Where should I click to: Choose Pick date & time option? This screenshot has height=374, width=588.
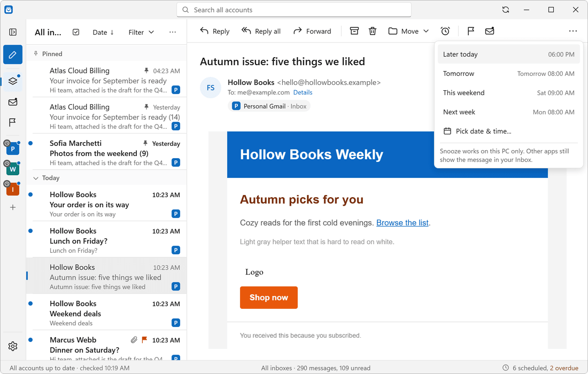point(508,131)
